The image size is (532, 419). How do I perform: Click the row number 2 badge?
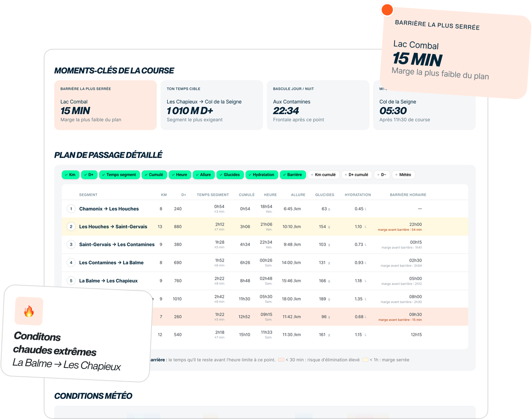click(71, 227)
